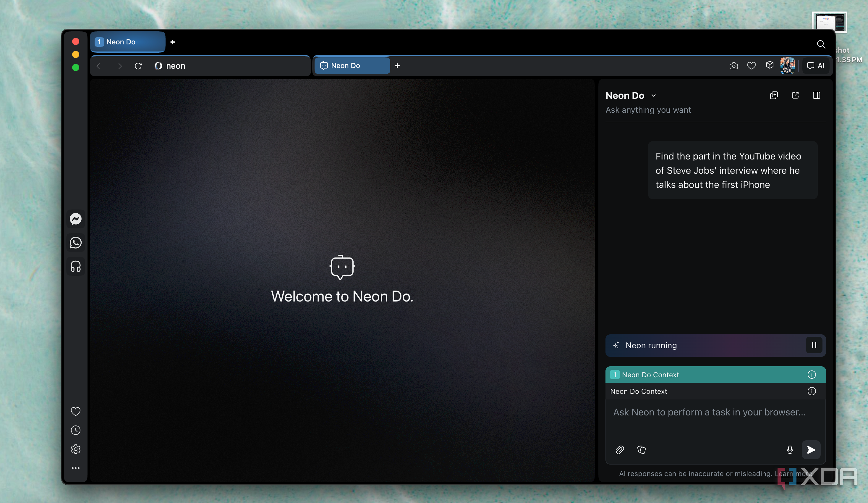
Task: Take a snapshot with the camera icon
Action: 733,65
